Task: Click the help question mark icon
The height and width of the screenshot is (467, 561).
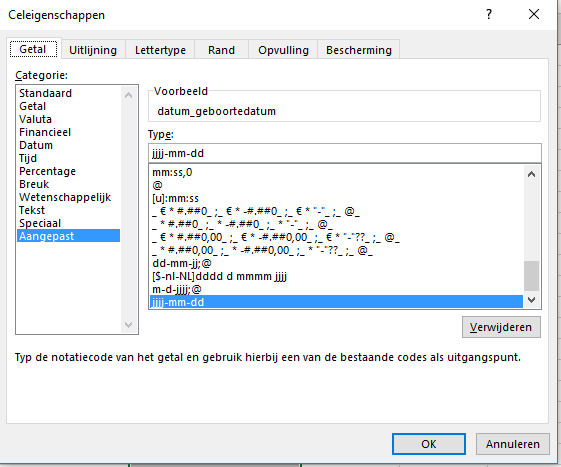Action: [x=489, y=14]
